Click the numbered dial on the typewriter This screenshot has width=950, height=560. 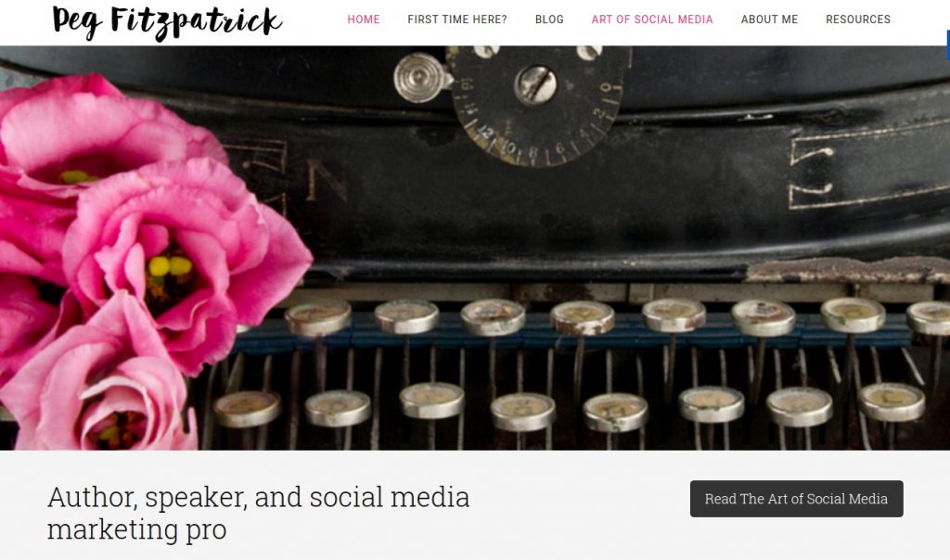tap(538, 106)
